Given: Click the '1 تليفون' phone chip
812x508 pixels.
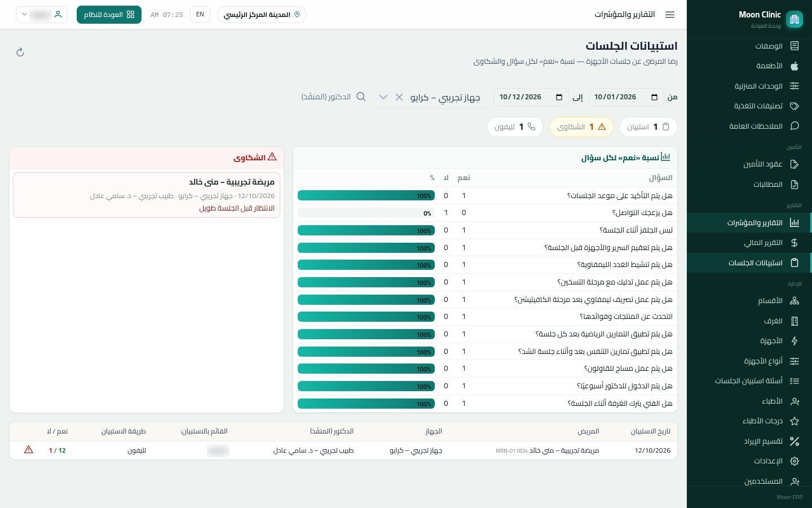Looking at the screenshot, I should coord(515,127).
